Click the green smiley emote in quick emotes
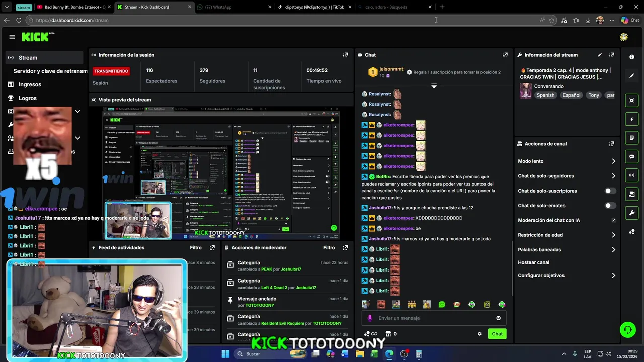The width and height of the screenshot is (644, 362). click(x=441, y=304)
